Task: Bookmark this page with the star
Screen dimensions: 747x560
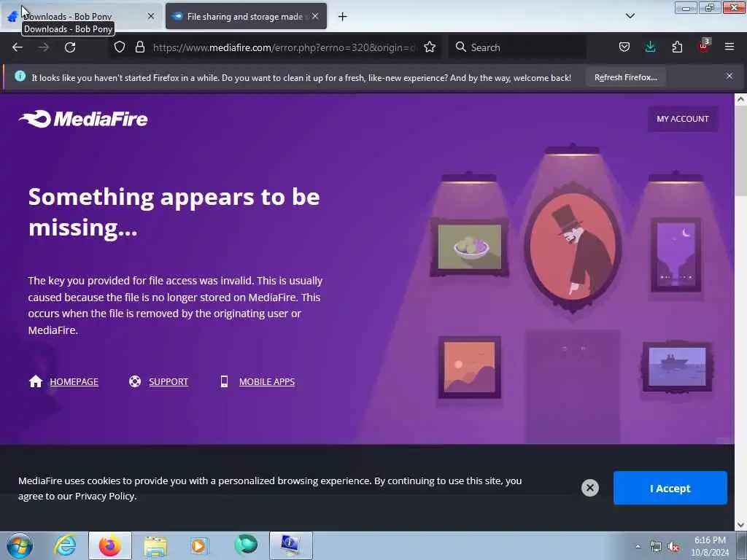Action: 430,47
